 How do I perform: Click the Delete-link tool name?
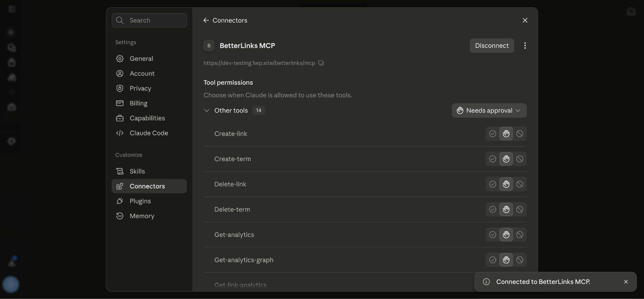tap(230, 184)
